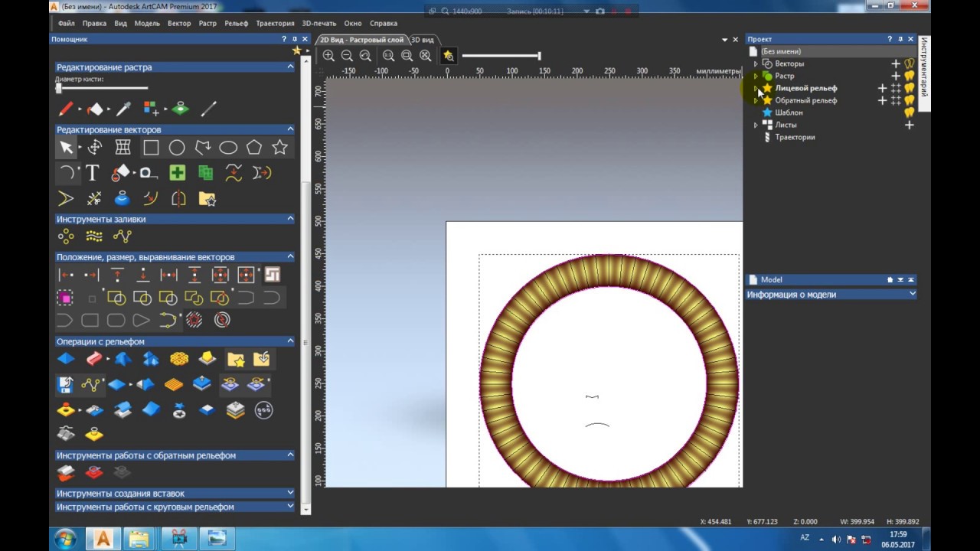Open the Windows Start button
Image resolution: width=980 pixels, height=551 pixels.
[65, 539]
